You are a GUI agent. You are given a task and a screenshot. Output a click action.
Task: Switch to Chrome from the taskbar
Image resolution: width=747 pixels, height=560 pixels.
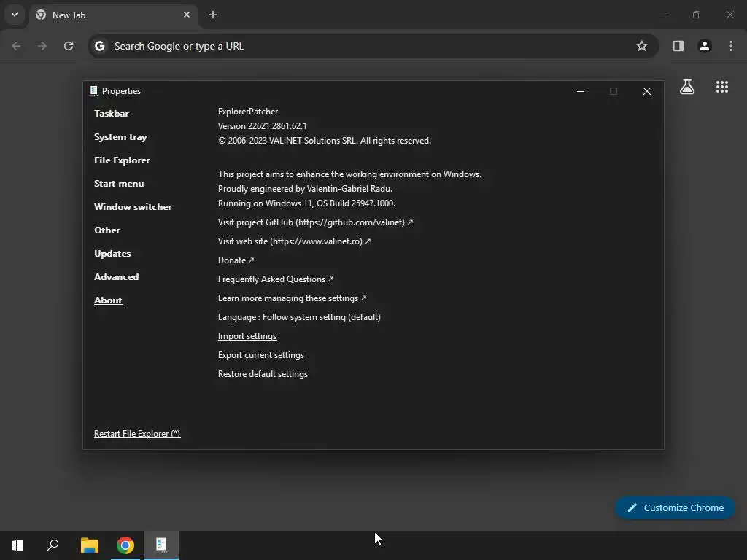click(x=125, y=545)
